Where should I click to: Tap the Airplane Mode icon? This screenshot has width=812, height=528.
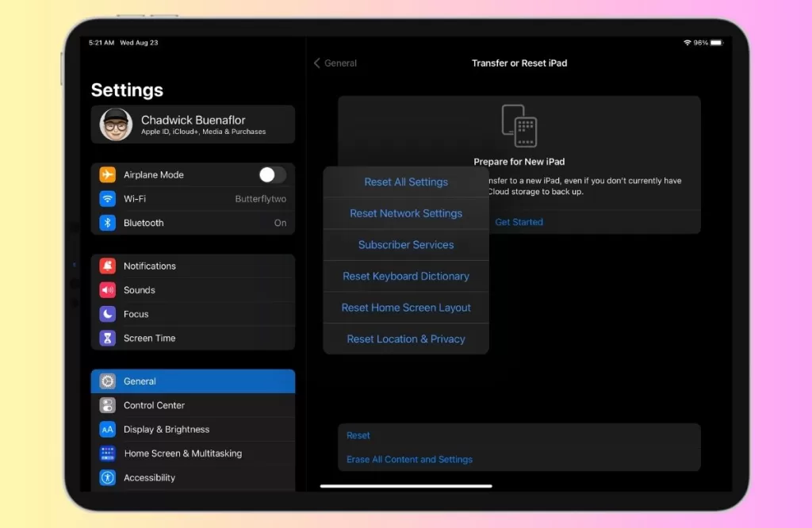coord(107,175)
